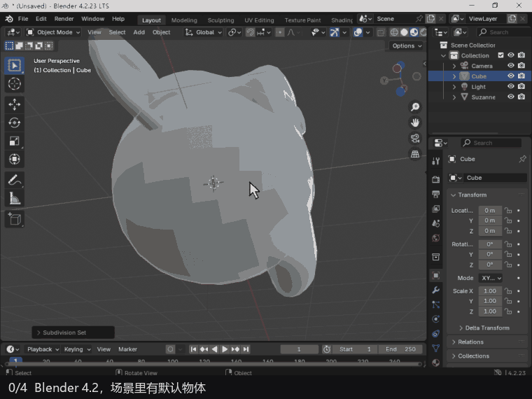Open the Output properties tab
Screen dimensions: 532x399
coord(436,194)
